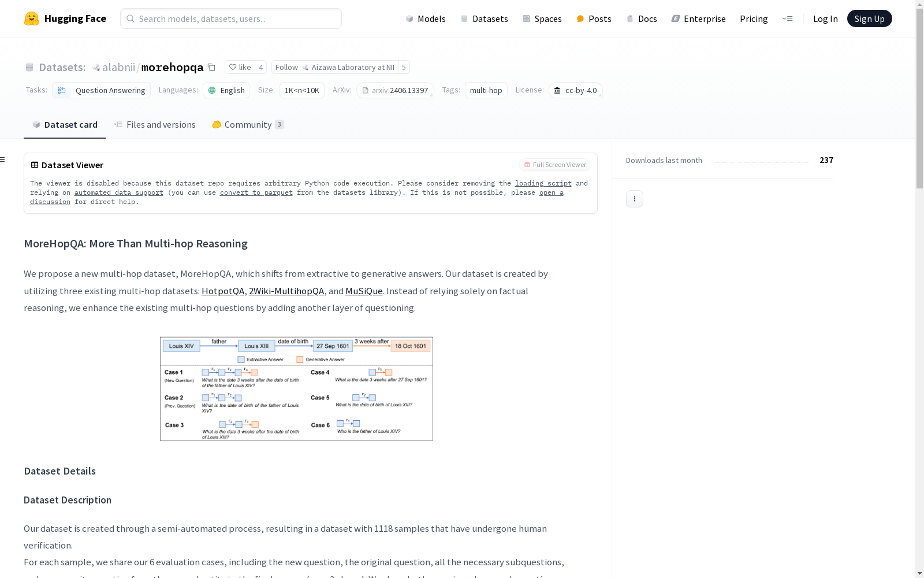The height and width of the screenshot is (578, 924).
Task: Open Posts in top navigation
Action: (594, 18)
